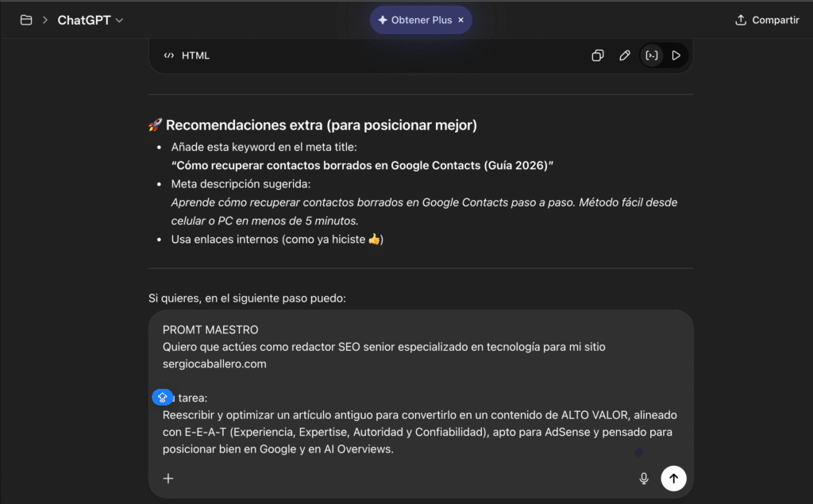Open the ChatGPT model dropdown

pos(91,20)
